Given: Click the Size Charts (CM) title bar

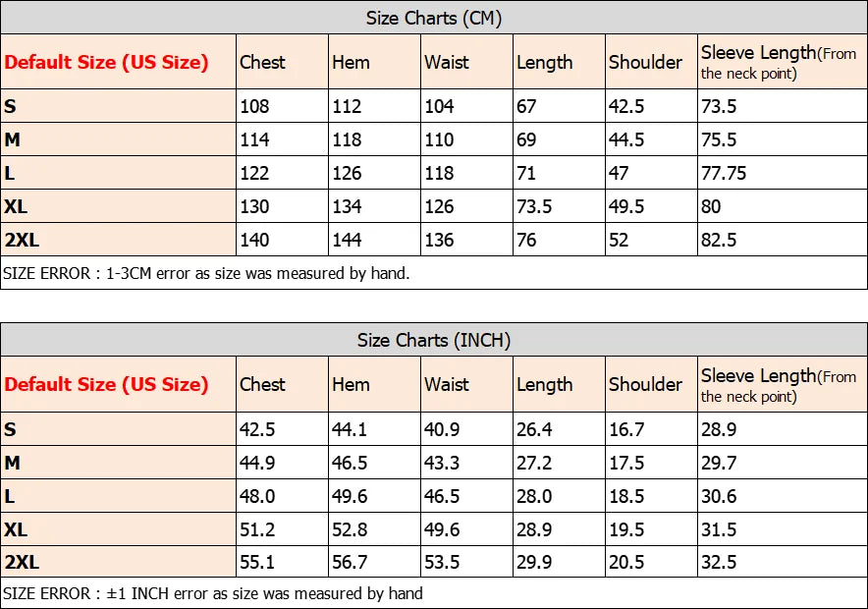Looking at the screenshot, I should [x=434, y=18].
